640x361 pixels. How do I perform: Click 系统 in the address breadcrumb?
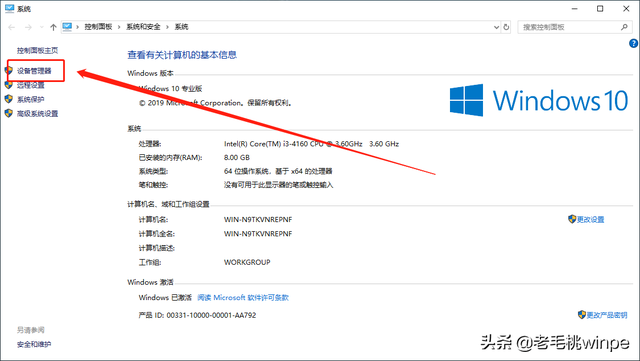point(182,27)
